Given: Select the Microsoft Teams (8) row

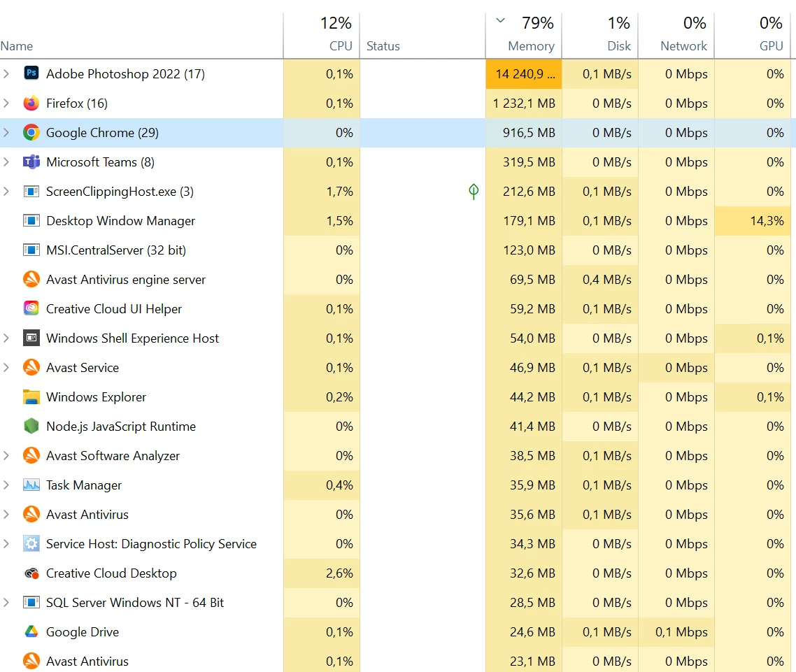Looking at the screenshot, I should click(398, 162).
